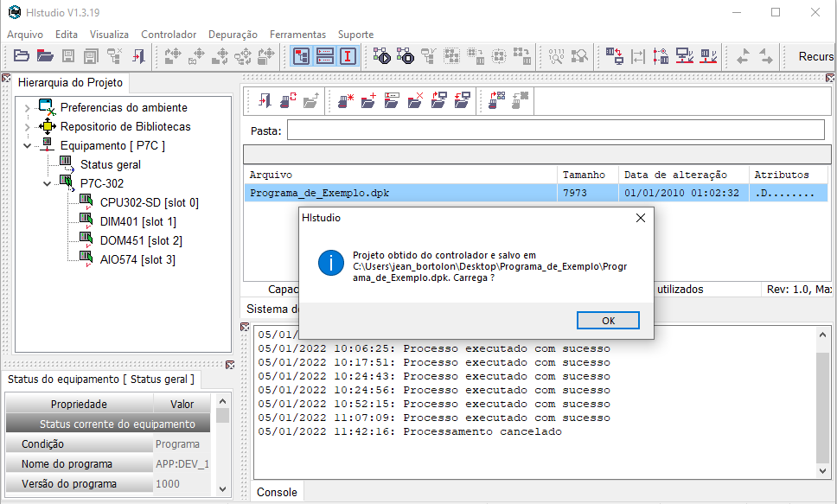This screenshot has width=837, height=504.
Task: Toggle the stacked rack panels view button
Action: pyautogui.click(x=324, y=55)
